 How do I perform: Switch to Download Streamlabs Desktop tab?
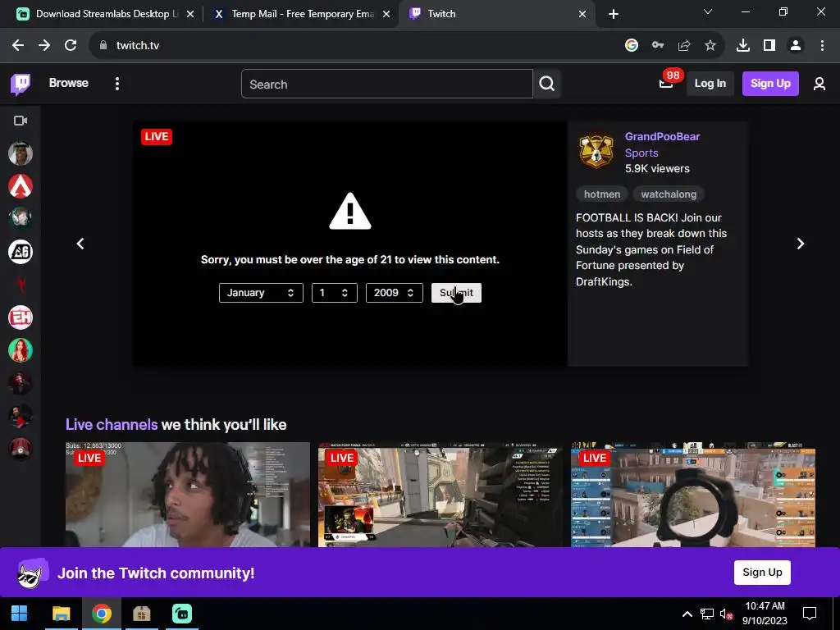[x=106, y=14]
